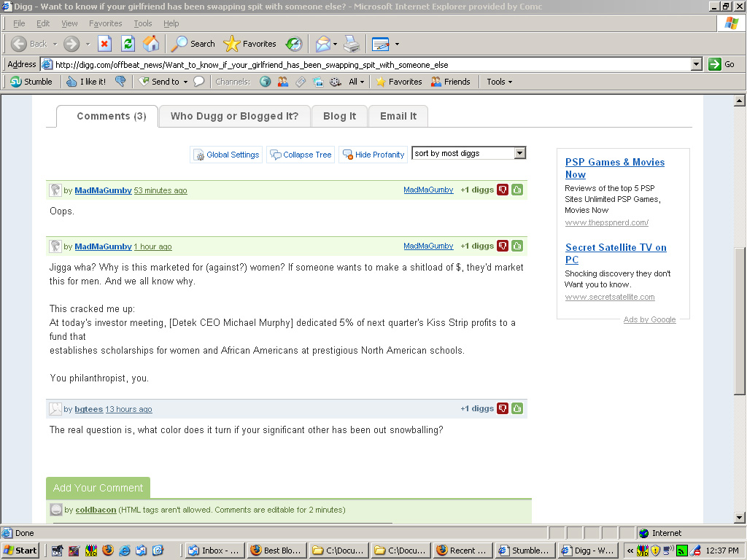Open PSP Games & Movies Now ad
The width and height of the screenshot is (747, 560).
(x=614, y=168)
